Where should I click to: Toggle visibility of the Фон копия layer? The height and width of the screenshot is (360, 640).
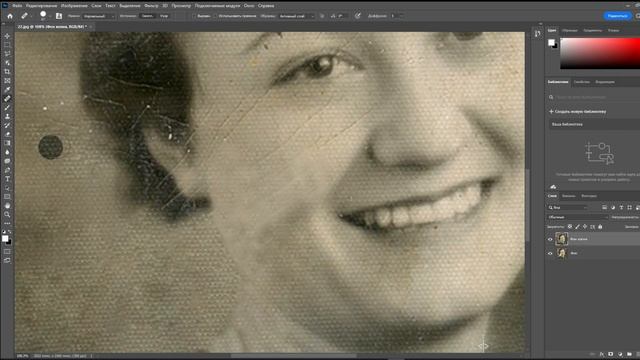click(550, 239)
